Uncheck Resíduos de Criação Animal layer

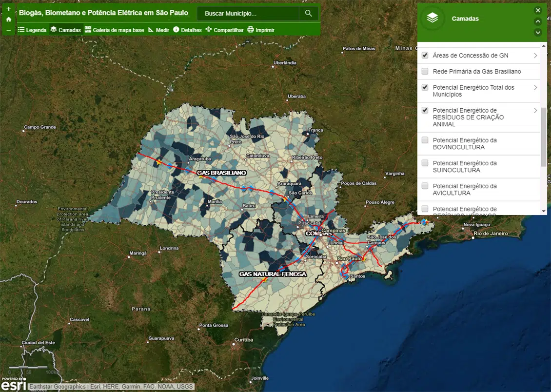425,110
